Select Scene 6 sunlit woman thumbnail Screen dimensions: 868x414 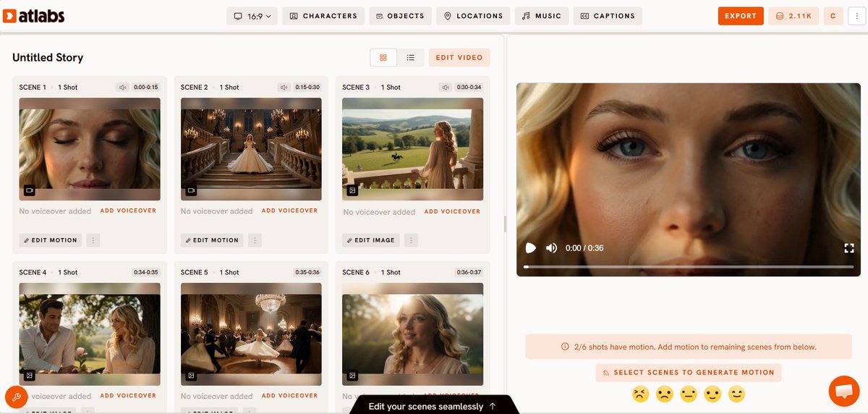coord(412,334)
